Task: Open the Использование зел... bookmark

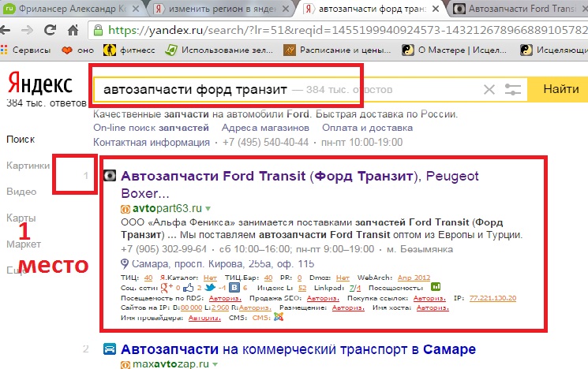Action: (219, 50)
